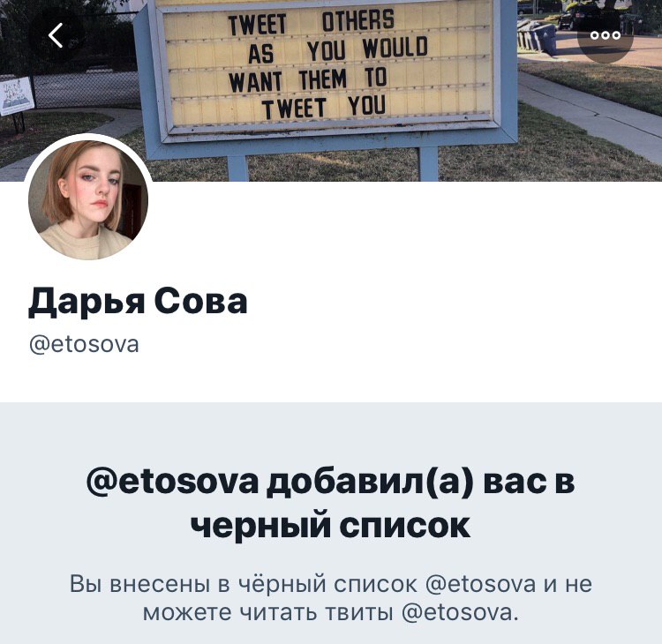Click 'WANT THEM TO' line on sign
662x644 pixels.
(x=308, y=79)
